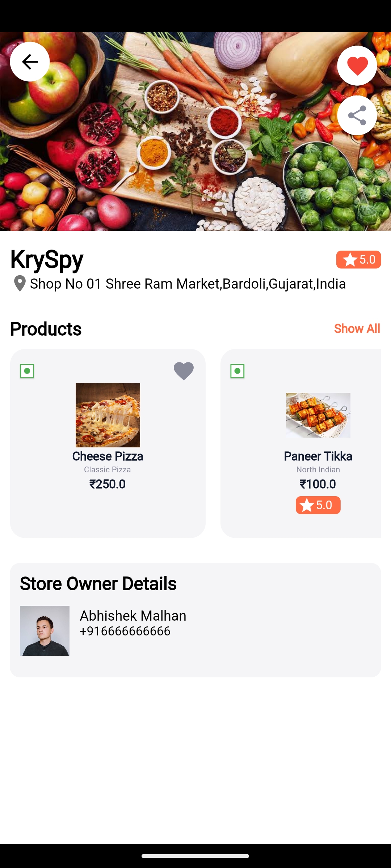391x868 pixels.
Task: Open Show All products link
Action: [x=357, y=328]
